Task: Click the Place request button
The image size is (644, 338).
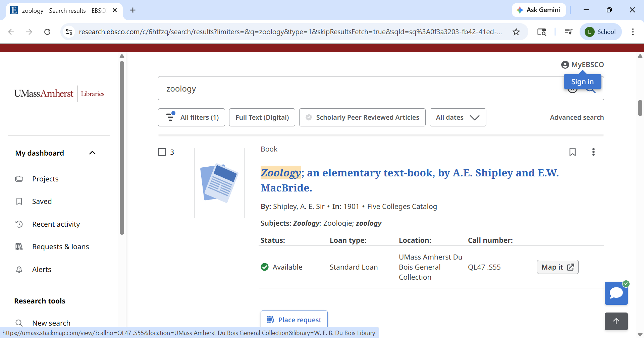Action: click(294, 319)
